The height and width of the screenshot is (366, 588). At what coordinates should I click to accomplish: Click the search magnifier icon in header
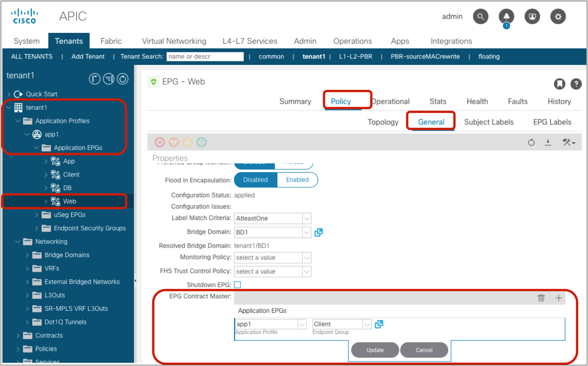[480, 16]
